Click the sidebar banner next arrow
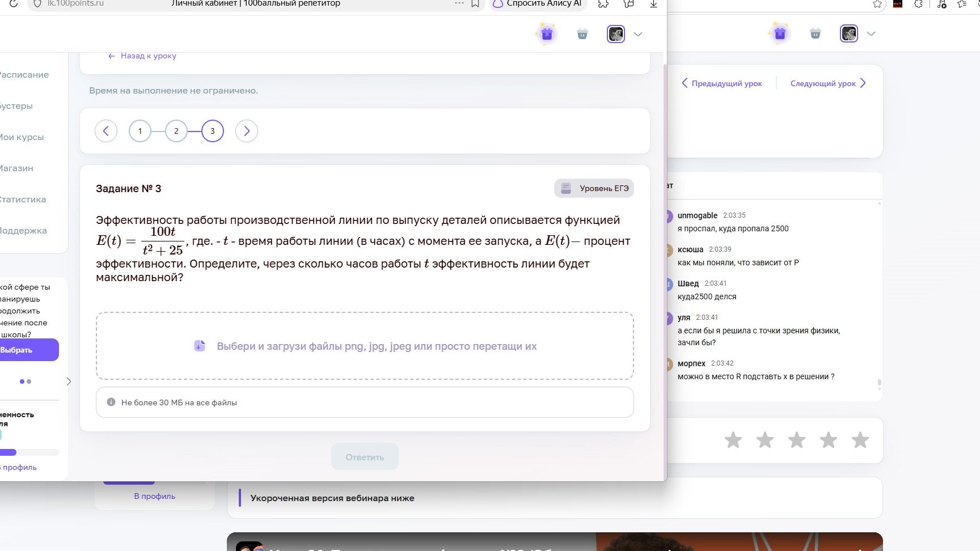The width and height of the screenshot is (980, 551). click(69, 382)
